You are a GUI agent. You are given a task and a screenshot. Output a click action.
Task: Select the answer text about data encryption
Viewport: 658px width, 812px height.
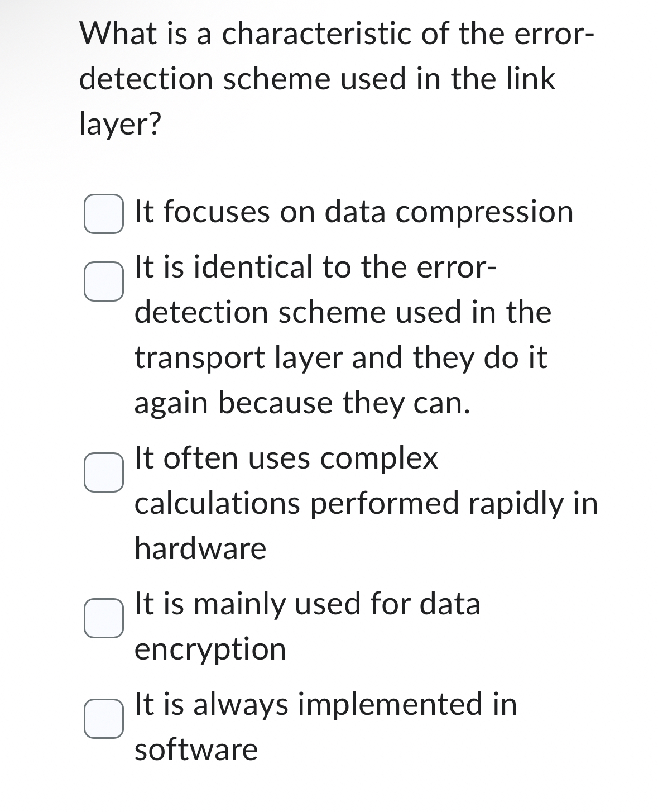click(307, 625)
